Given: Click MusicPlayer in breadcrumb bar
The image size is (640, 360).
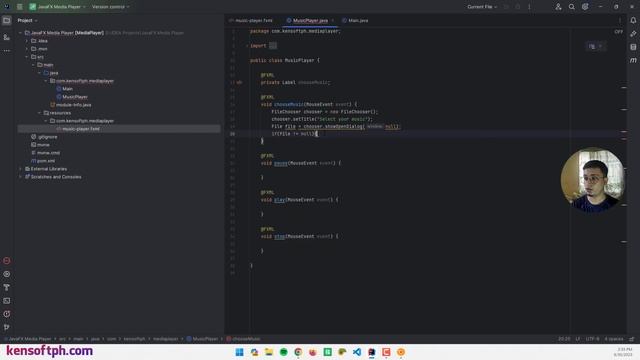Looking at the screenshot, I should 202,339.
